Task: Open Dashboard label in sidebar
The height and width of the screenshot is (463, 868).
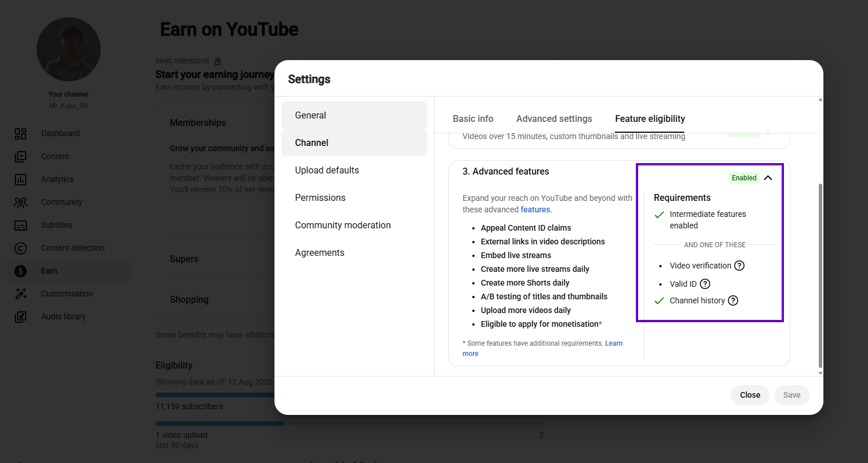Action: pos(61,133)
